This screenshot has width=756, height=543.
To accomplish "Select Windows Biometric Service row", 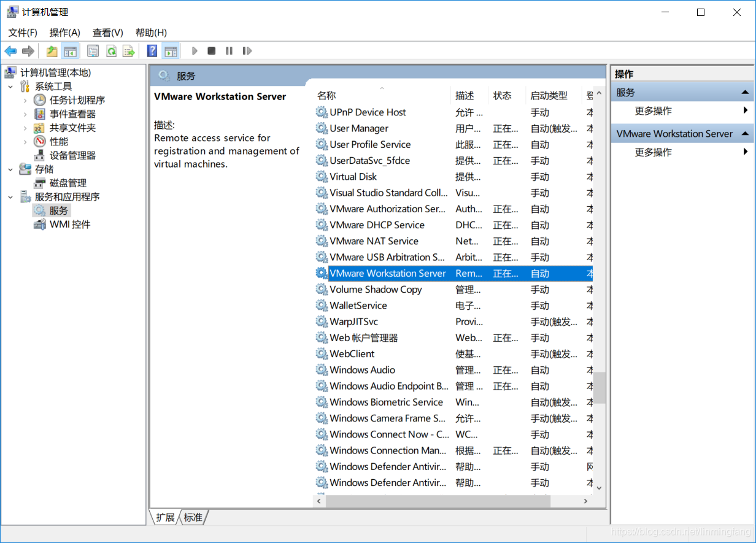I will [x=453, y=402].
